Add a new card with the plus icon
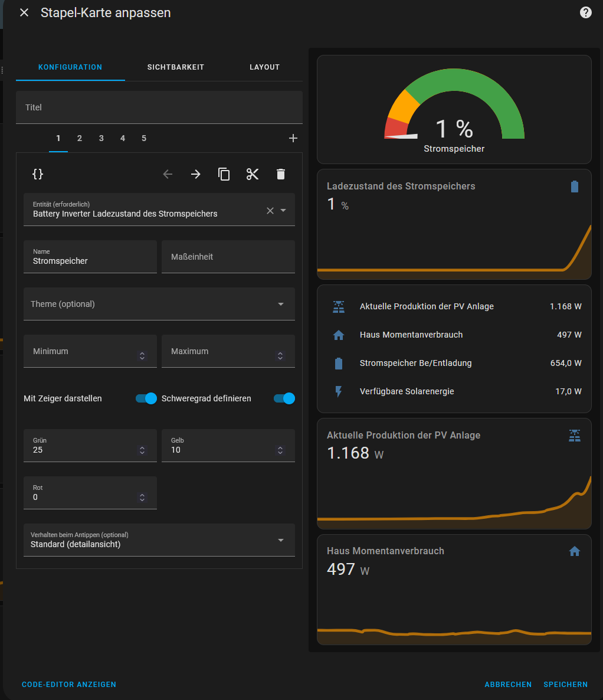Image resolution: width=603 pixels, height=700 pixels. (x=293, y=138)
